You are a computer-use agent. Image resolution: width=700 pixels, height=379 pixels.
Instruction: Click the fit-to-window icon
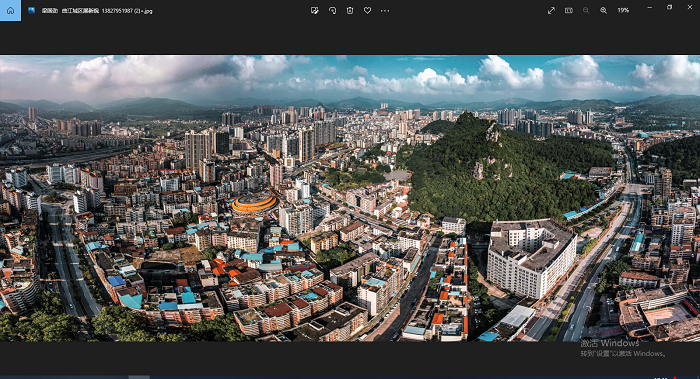click(x=569, y=10)
